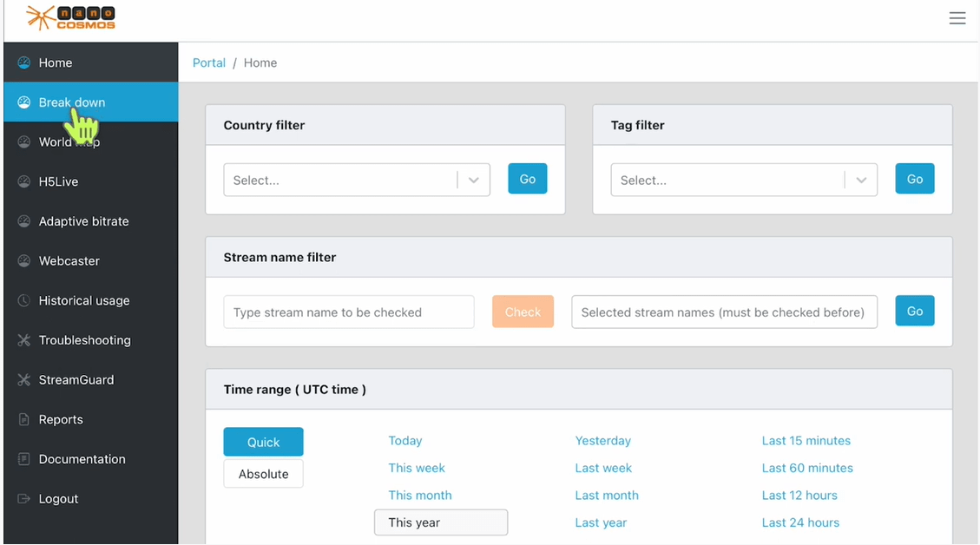Open the StreamGuard tool icon
The image size is (980, 545).
click(x=23, y=379)
